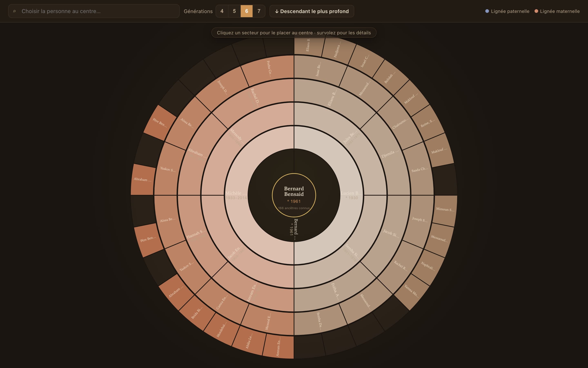Image resolution: width=588 pixels, height=368 pixels.
Task: Set generations to 5
Action: point(234,11)
